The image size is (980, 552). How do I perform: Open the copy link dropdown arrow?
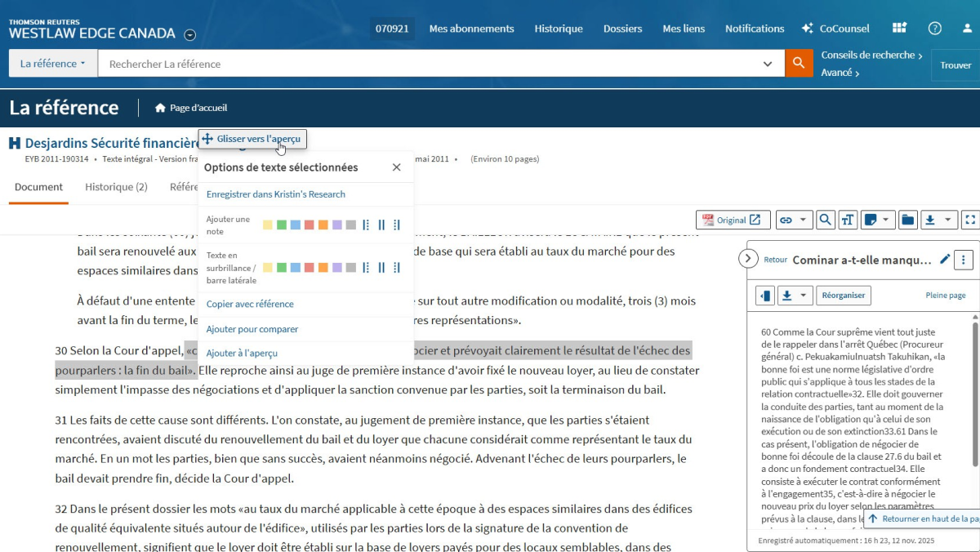[x=804, y=220]
